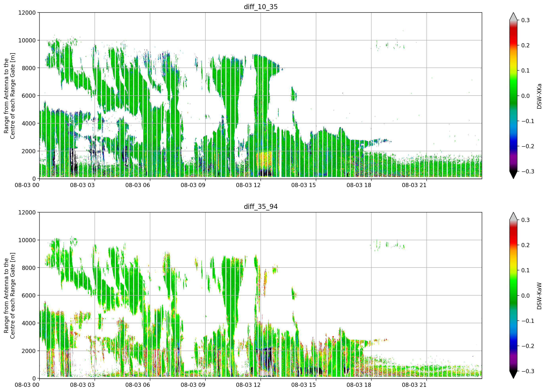Image resolution: width=546 pixels, height=392 pixels.
Task: Click "08-03 00" tick under diff_10_35 plot
Action: pos(27,185)
